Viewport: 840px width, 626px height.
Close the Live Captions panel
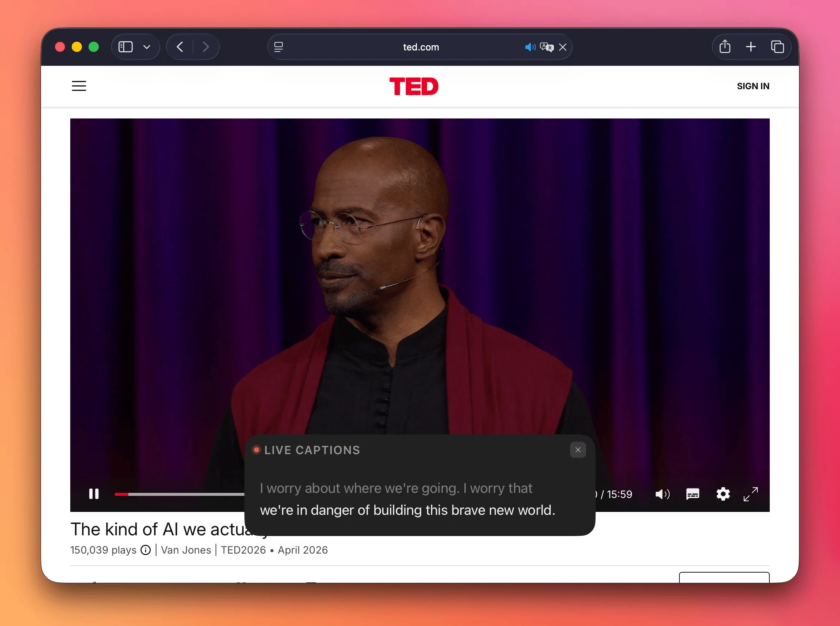(578, 450)
